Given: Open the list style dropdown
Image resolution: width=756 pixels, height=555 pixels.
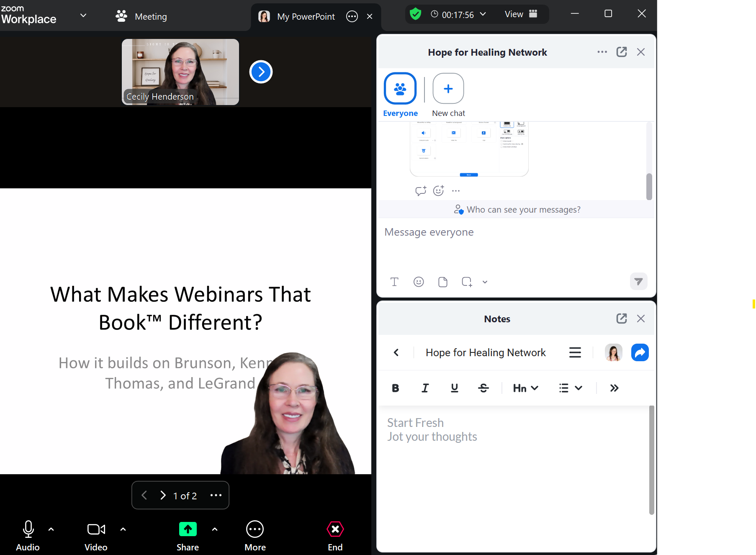Looking at the screenshot, I should [x=571, y=388].
